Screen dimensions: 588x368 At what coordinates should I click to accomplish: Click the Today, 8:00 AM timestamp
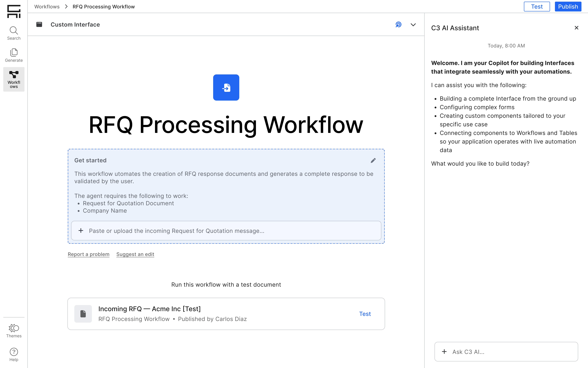(x=506, y=46)
